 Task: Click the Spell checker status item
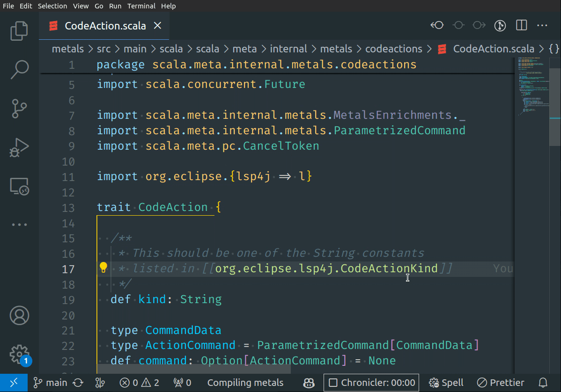[446, 383]
